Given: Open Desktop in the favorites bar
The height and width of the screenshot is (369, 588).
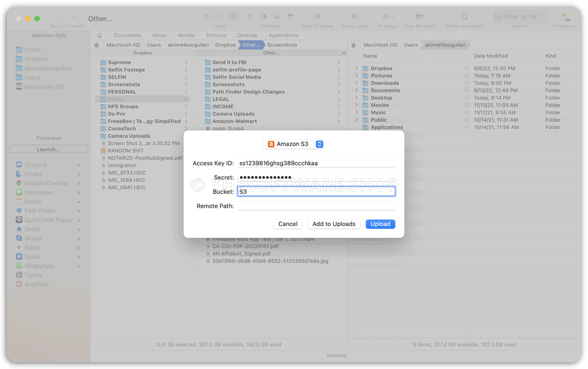Looking at the screenshot, I should 247,35.
